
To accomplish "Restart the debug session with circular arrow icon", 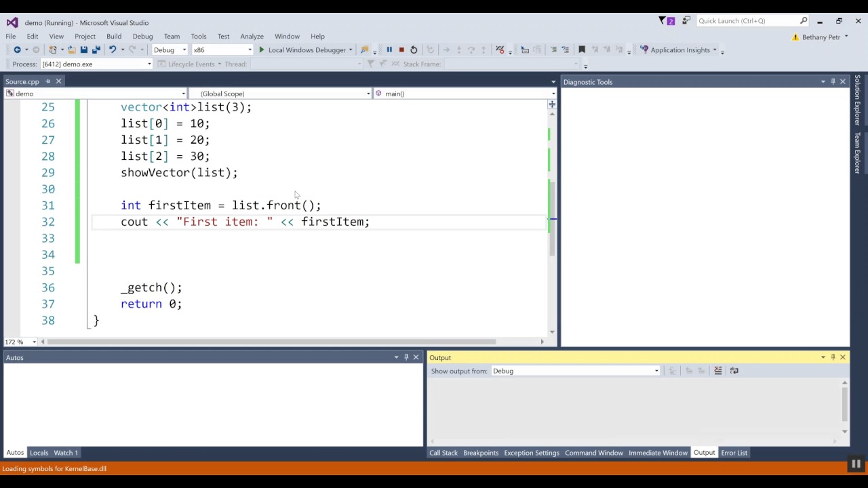I will pos(414,49).
